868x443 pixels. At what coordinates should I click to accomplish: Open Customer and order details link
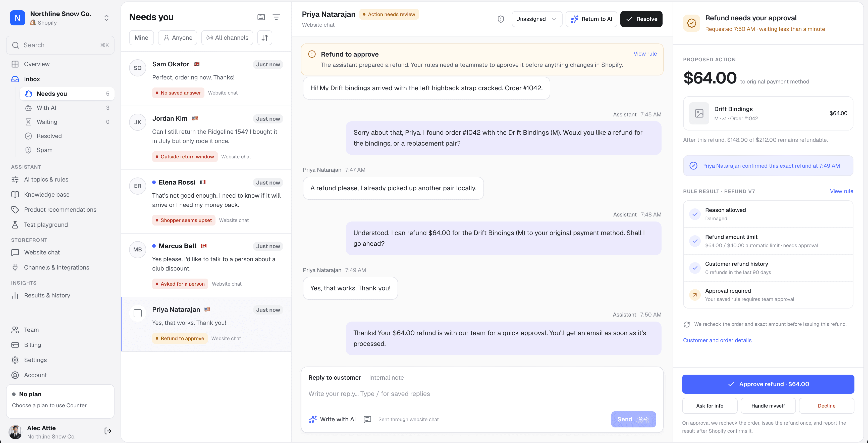[717, 340]
